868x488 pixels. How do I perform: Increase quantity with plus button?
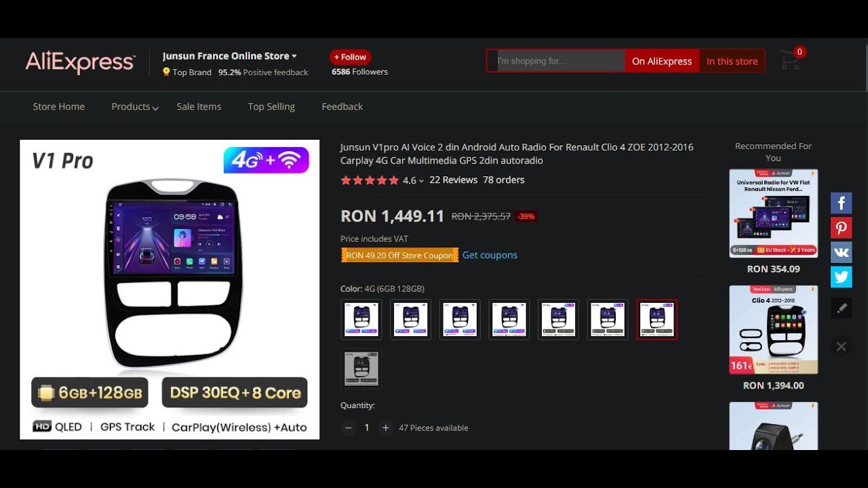[x=385, y=428]
